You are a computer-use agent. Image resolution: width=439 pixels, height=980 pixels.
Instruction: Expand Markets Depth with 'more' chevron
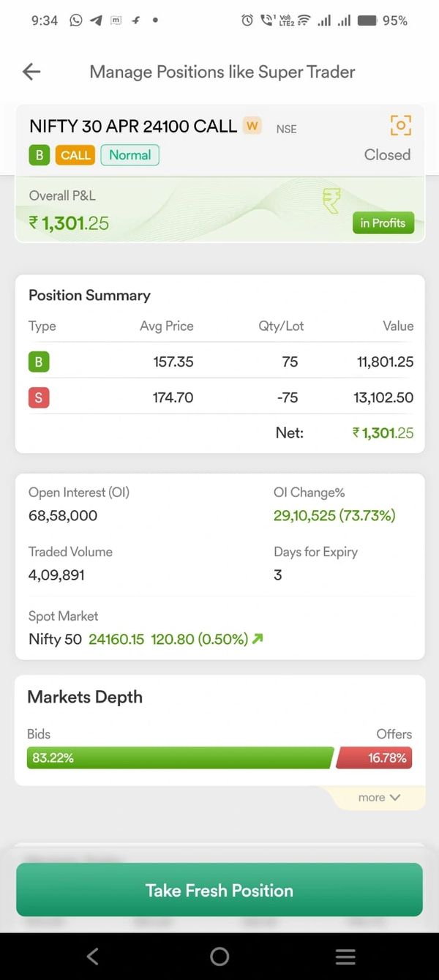(379, 797)
